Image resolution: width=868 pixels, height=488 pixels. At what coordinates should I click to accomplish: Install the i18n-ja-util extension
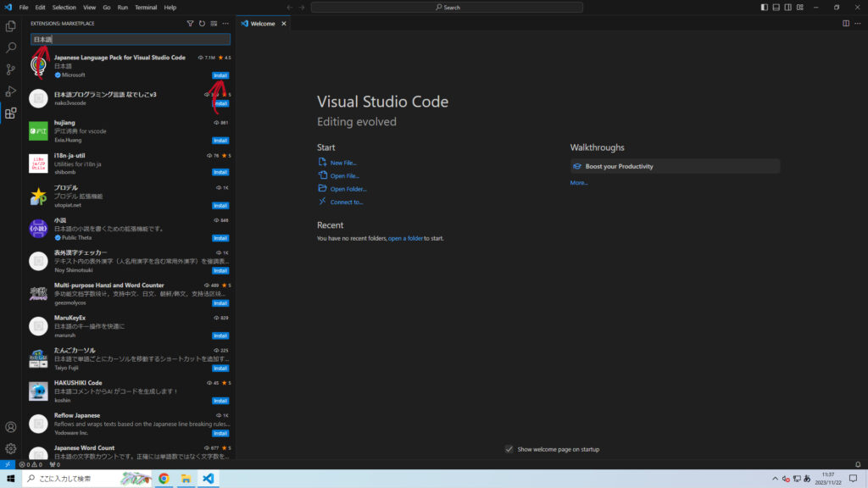220,172
